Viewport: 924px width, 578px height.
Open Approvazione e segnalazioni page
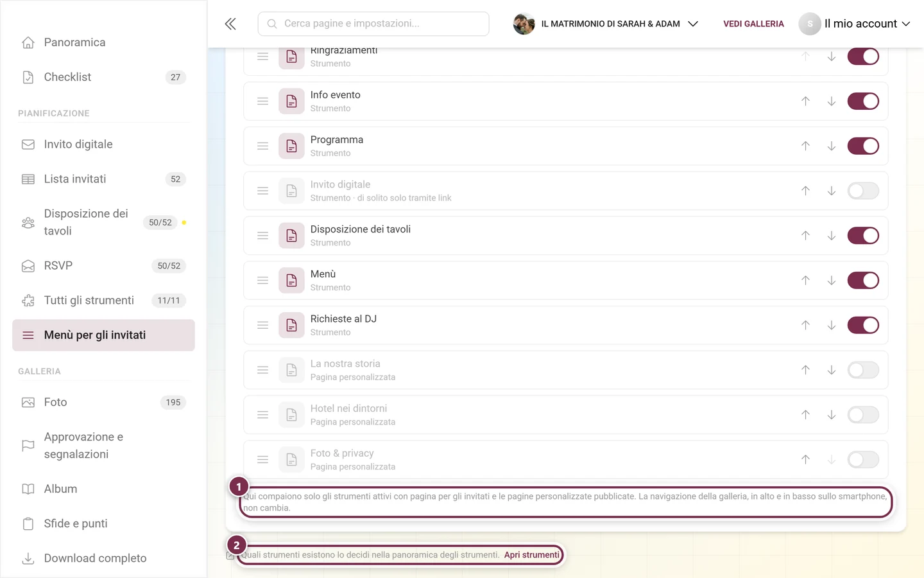click(103, 446)
